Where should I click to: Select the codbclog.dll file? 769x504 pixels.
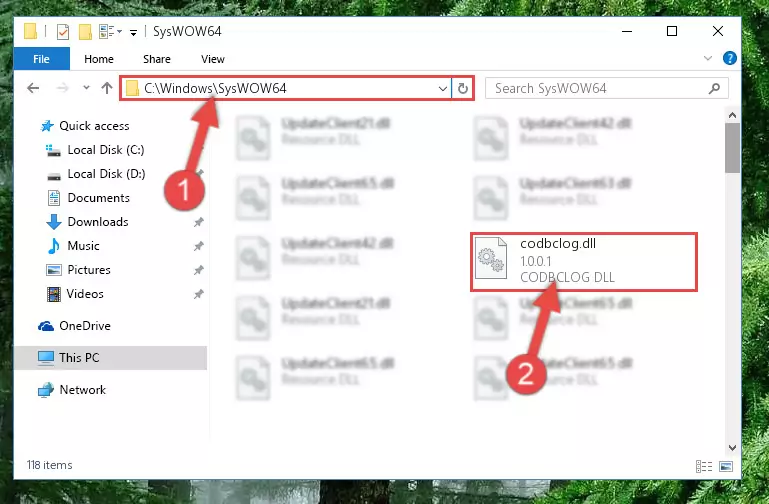pos(584,262)
